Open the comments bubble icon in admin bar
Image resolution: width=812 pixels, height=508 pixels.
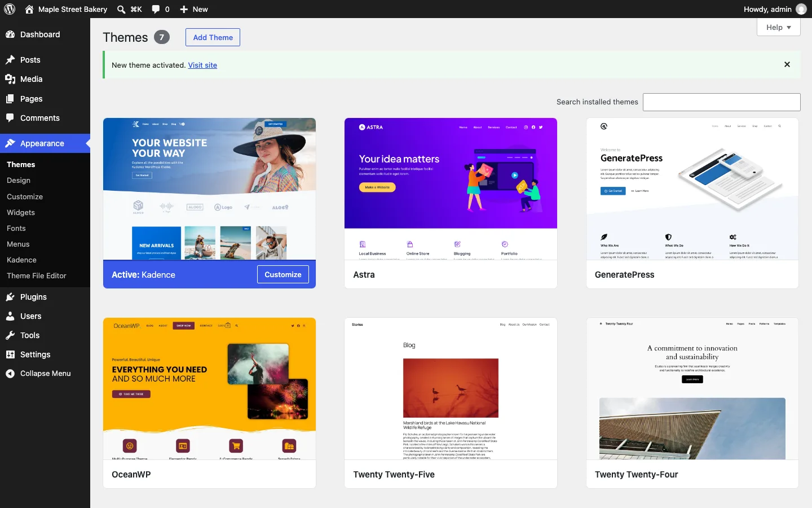click(156, 9)
